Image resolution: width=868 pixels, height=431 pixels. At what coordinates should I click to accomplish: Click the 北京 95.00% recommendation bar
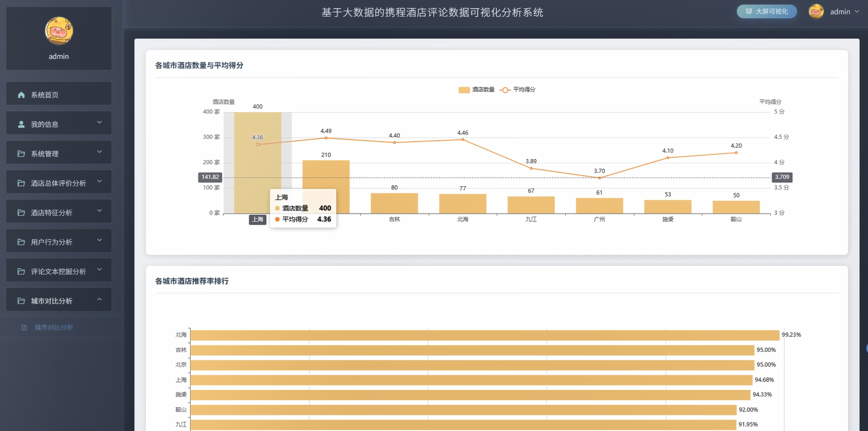tap(473, 365)
